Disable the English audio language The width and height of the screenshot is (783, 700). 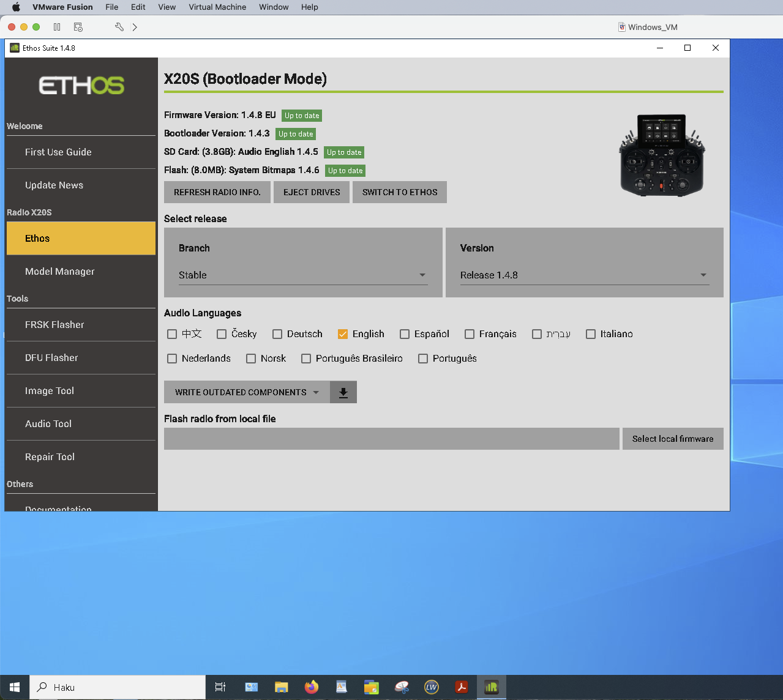click(x=343, y=333)
